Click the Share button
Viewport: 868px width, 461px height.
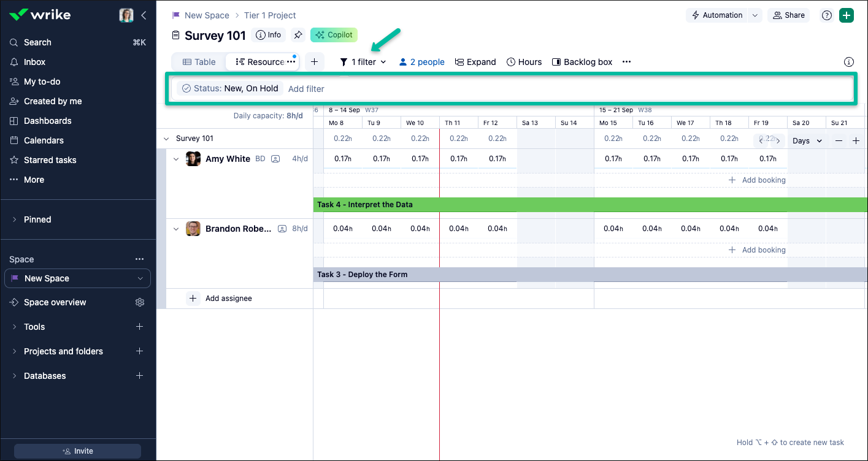tap(788, 15)
